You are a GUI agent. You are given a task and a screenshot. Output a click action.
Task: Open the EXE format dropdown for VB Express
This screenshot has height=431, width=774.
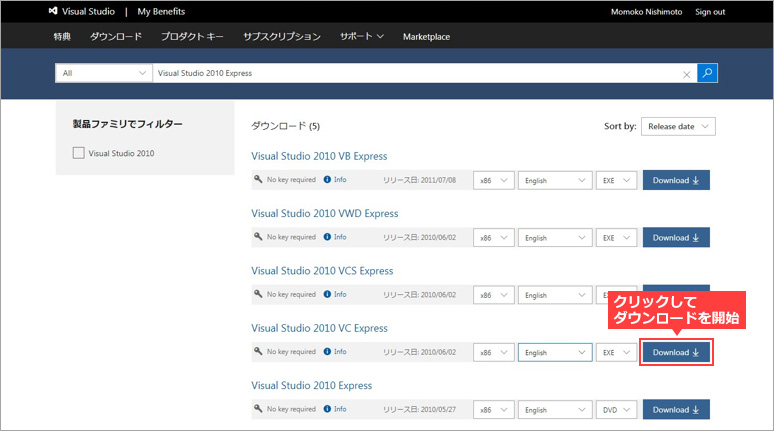(x=616, y=181)
